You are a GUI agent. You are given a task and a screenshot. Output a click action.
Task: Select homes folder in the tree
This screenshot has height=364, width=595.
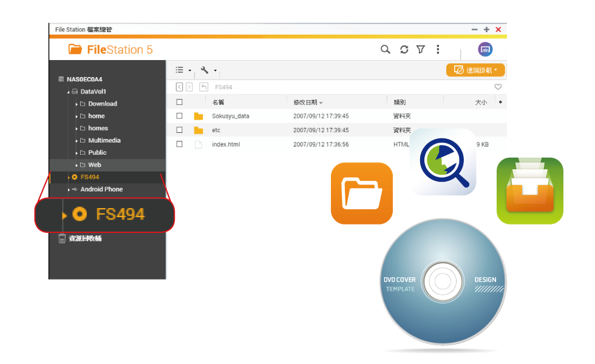pyautogui.click(x=98, y=128)
